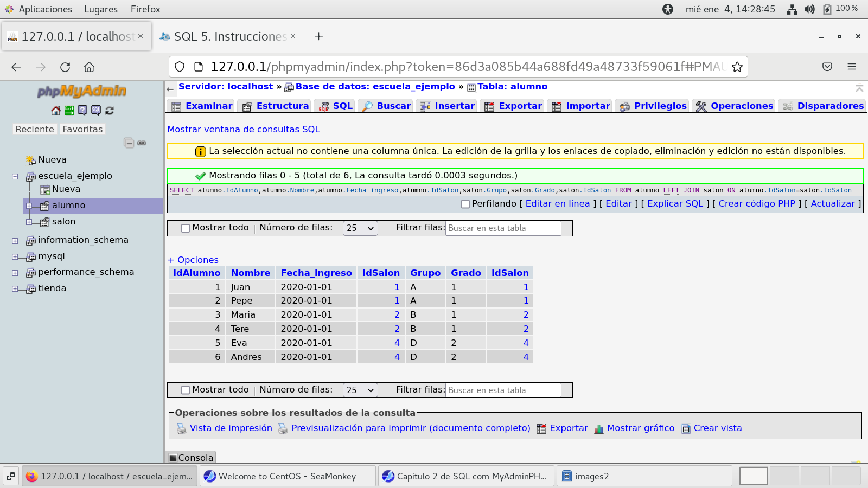Click the Explicar SQL link
Image resolution: width=868 pixels, height=488 pixels.
coord(675,204)
